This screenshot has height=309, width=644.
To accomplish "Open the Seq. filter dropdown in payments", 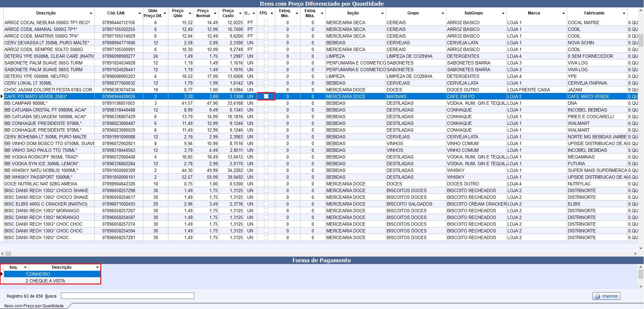I will coord(25,267).
